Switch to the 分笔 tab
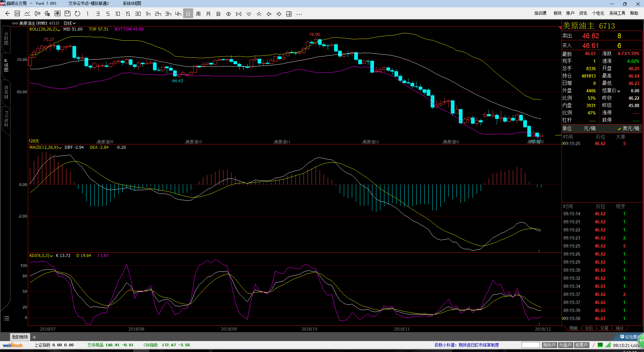Screen dimensions: 644x352 (604, 328)
